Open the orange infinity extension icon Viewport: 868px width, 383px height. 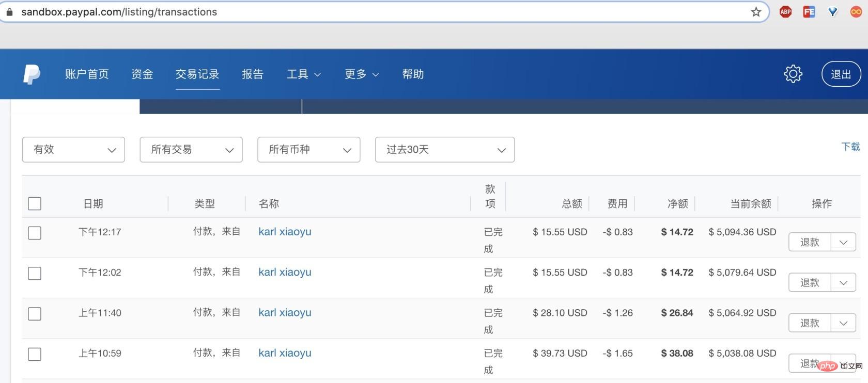[x=856, y=12]
